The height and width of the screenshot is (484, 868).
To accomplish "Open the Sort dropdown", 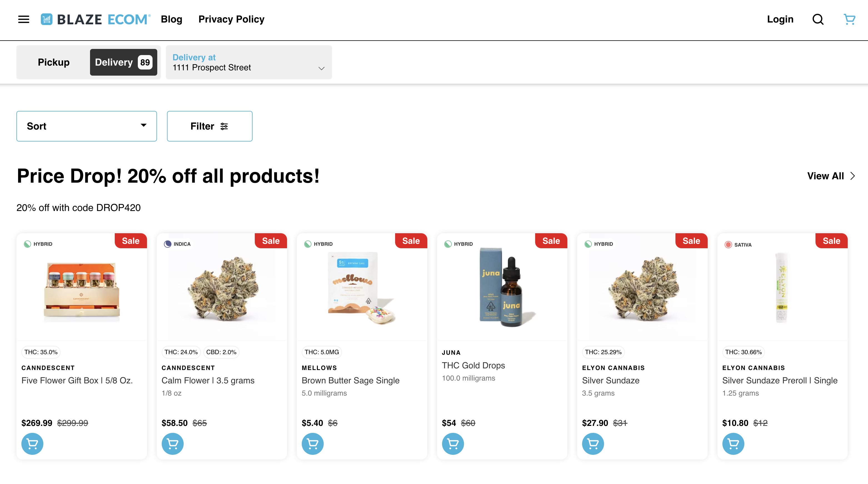I will point(86,126).
